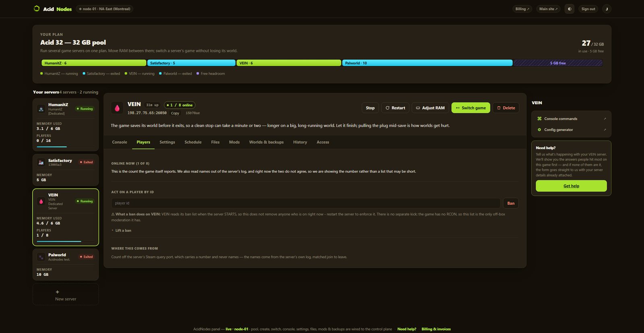Click the green Running badge on HumanitZ card
This screenshot has width=644, height=333.
click(x=85, y=109)
